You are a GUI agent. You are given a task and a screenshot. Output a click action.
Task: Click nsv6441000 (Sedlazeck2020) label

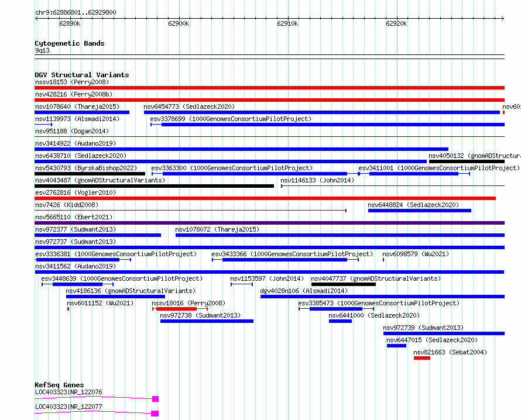coord(374,315)
